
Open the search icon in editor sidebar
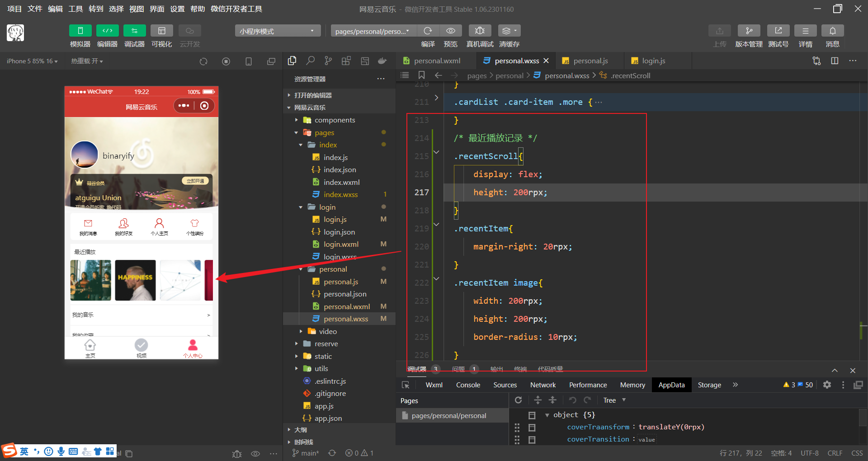point(310,61)
